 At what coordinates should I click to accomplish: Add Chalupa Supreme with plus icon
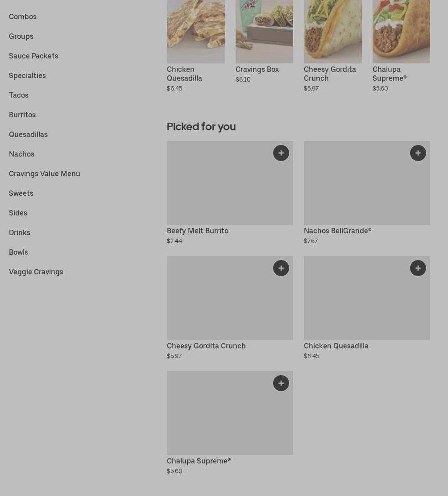(281, 383)
